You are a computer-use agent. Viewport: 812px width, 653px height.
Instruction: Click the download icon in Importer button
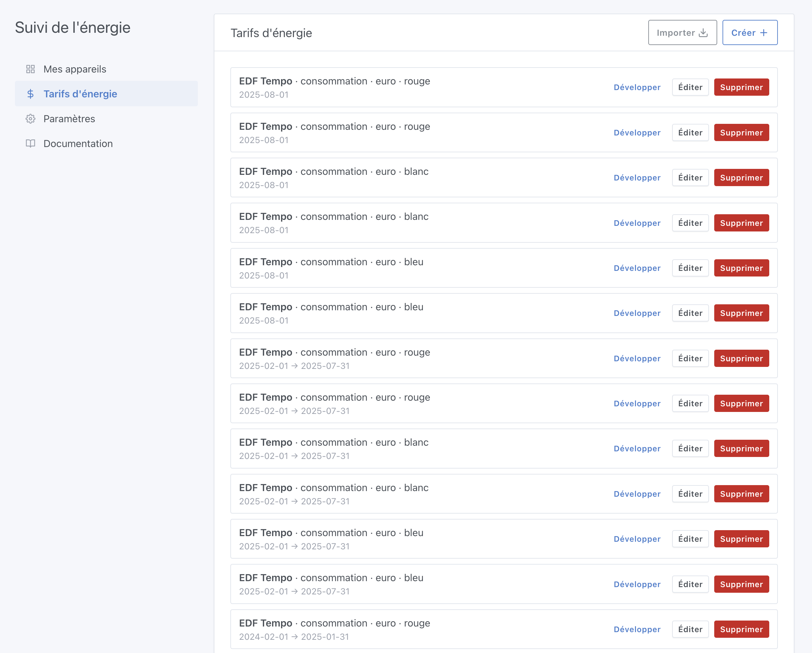tap(703, 33)
